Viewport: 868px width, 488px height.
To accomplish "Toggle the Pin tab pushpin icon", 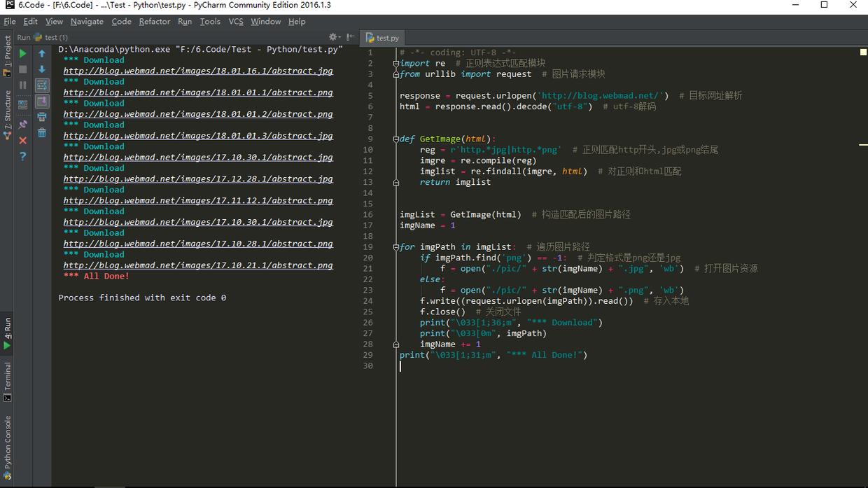I will 23,125.
